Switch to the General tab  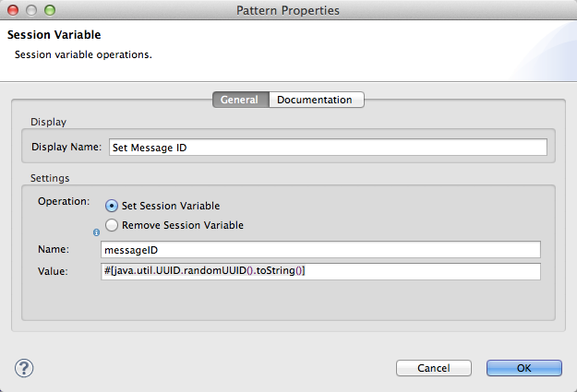[x=241, y=100]
